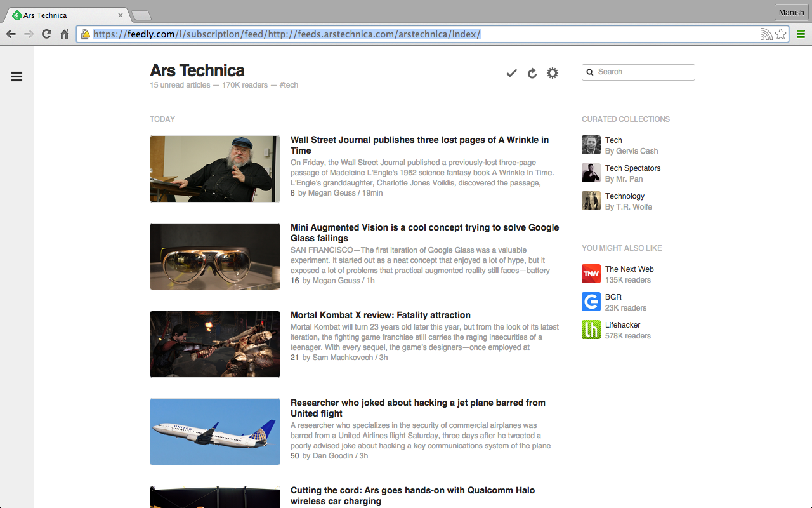Screen dimensions: 812x508
Task: Click the #tech topic tag
Action: [x=289, y=85]
